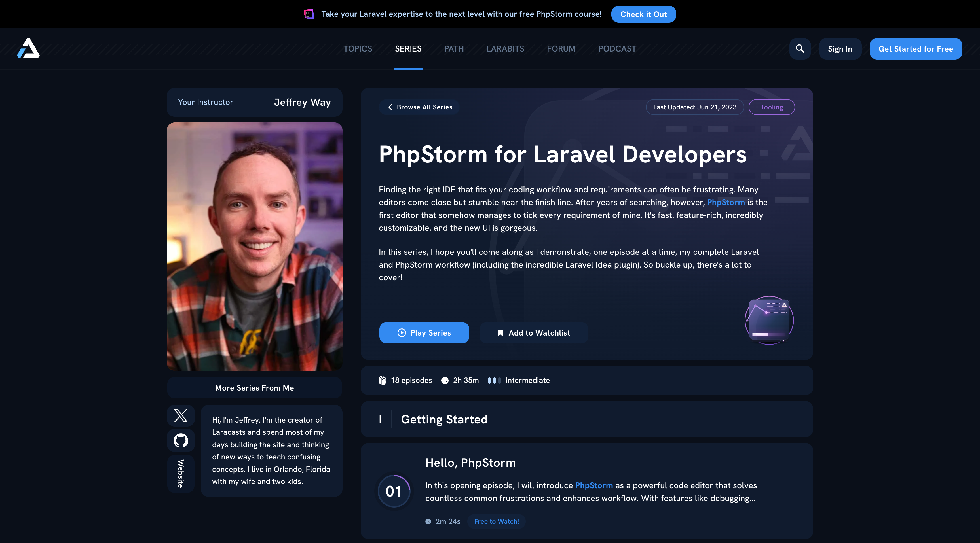Open the Hello, PhpStorm episode title
This screenshot has height=543, width=980.
pyautogui.click(x=470, y=463)
